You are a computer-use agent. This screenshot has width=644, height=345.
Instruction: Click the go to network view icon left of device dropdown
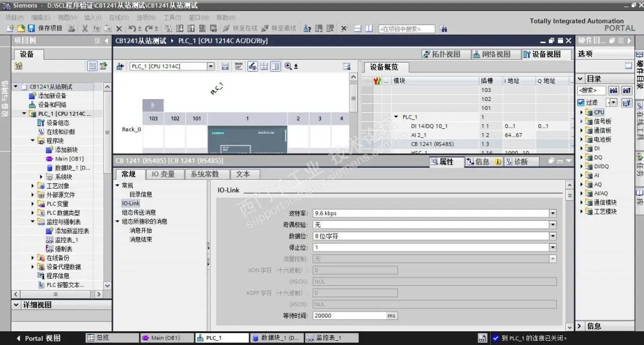point(120,66)
